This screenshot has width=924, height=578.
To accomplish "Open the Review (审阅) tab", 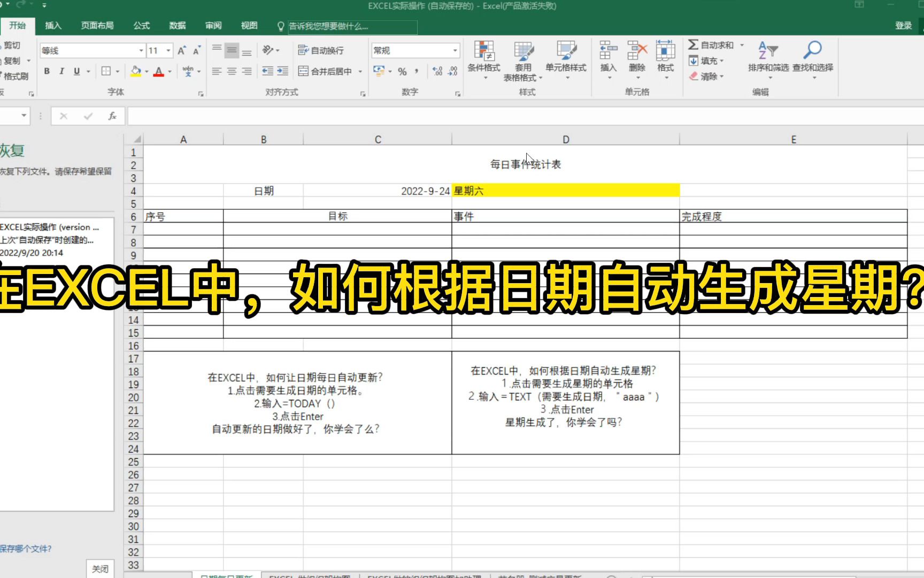I will point(213,26).
